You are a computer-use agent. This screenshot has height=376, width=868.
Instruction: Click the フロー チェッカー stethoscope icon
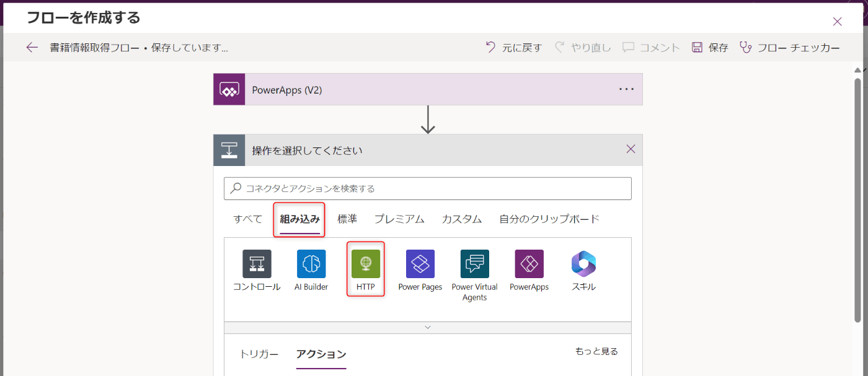pyautogui.click(x=745, y=47)
